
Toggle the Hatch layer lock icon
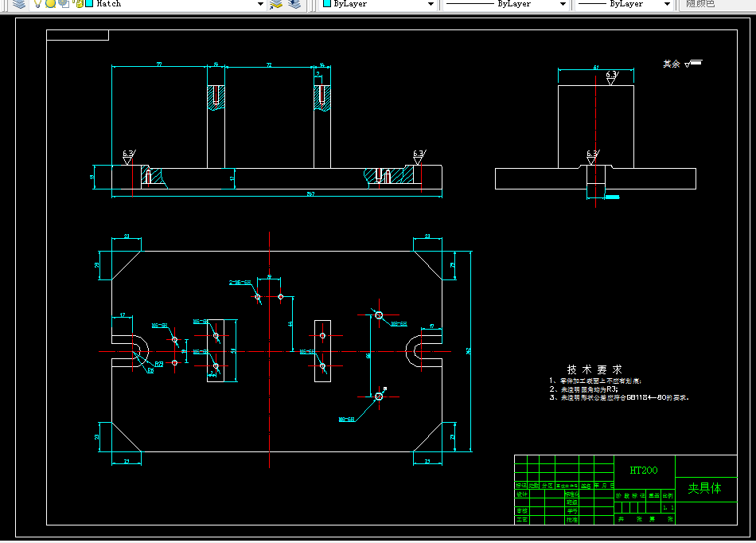coord(79,4)
